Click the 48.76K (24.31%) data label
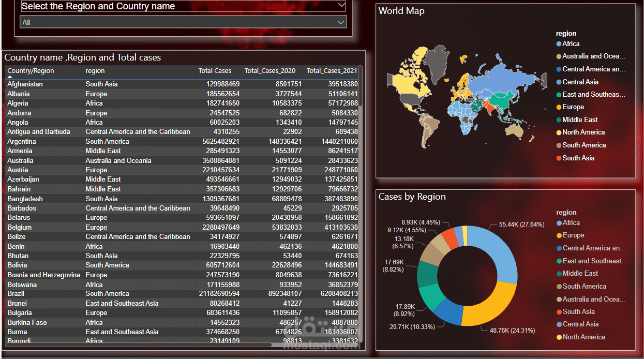 coord(513,330)
